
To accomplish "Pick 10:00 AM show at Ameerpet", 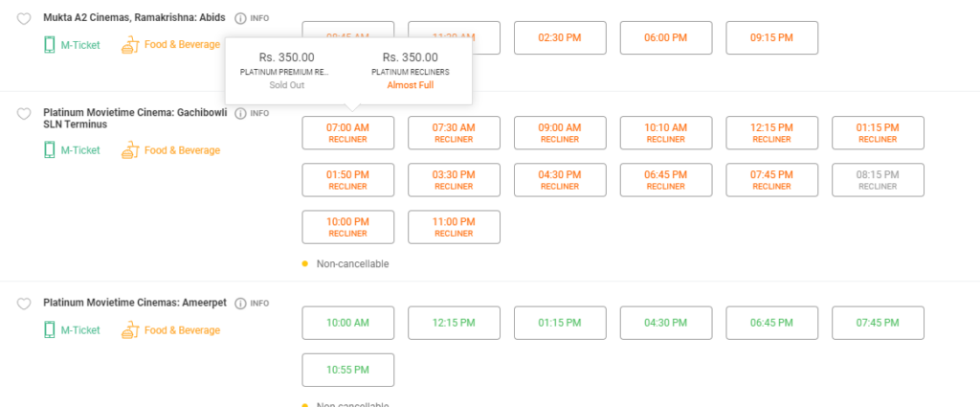I will (x=348, y=323).
